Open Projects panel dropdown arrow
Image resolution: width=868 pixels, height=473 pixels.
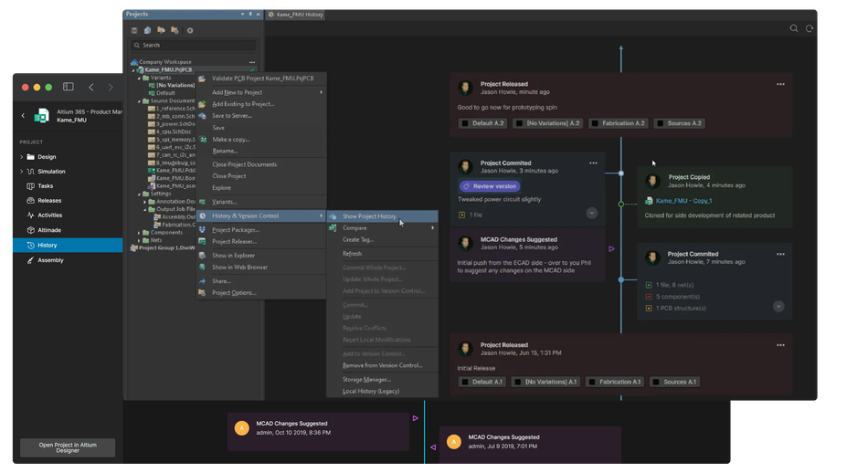click(x=242, y=14)
